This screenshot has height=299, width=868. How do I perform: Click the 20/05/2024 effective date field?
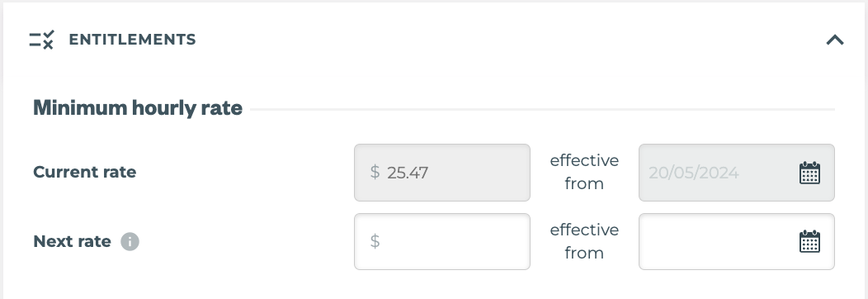(x=736, y=173)
